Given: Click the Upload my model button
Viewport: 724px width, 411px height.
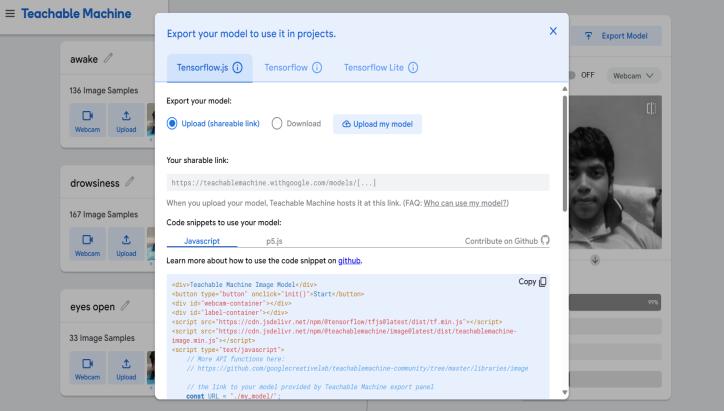Looking at the screenshot, I should tap(377, 124).
